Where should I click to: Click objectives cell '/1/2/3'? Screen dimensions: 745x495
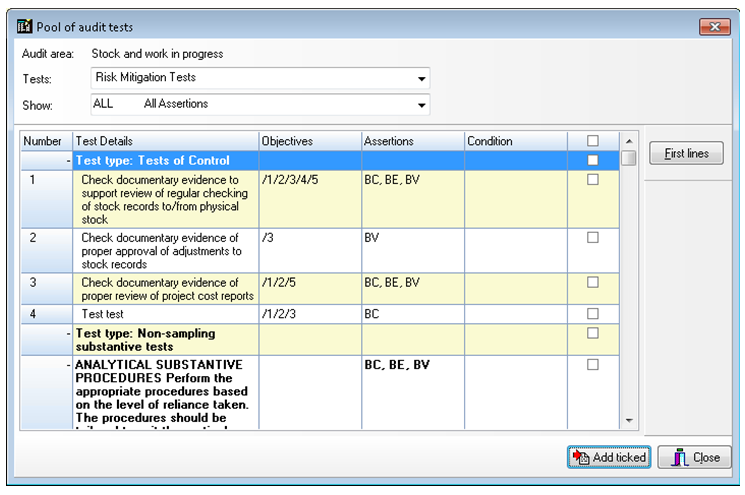click(x=310, y=314)
